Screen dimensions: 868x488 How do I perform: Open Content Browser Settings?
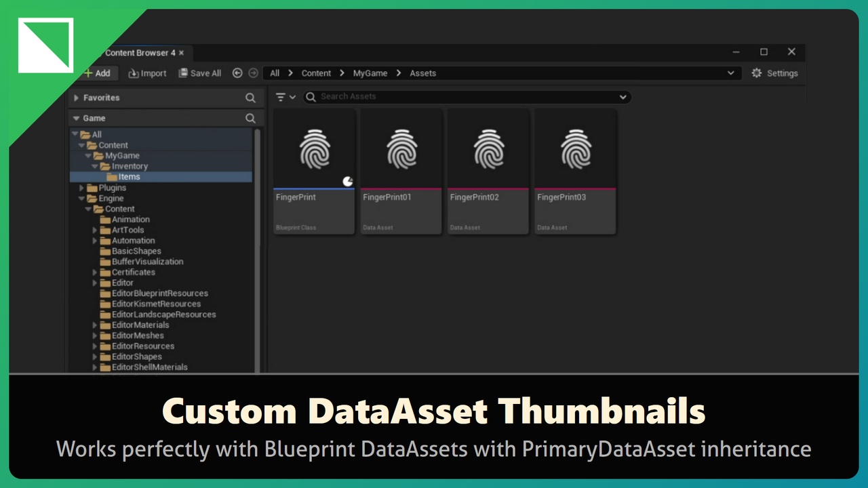[774, 73]
